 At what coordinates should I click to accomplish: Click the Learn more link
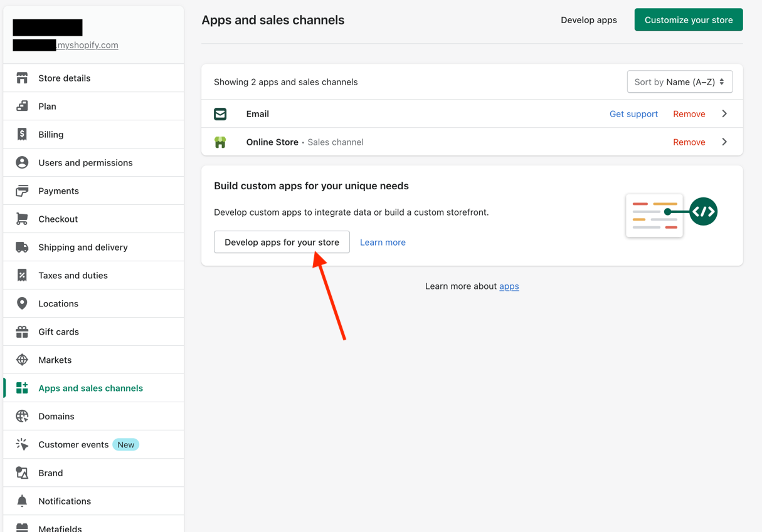coord(383,243)
